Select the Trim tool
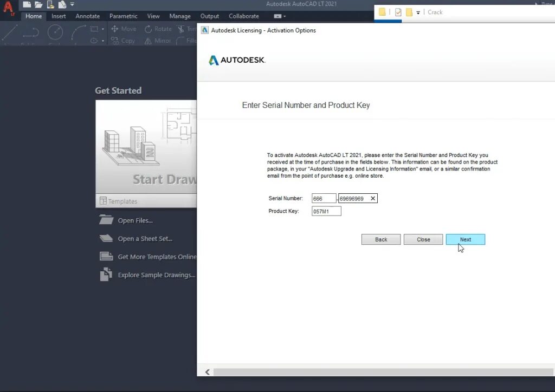This screenshot has width=555, height=392. pos(186,29)
